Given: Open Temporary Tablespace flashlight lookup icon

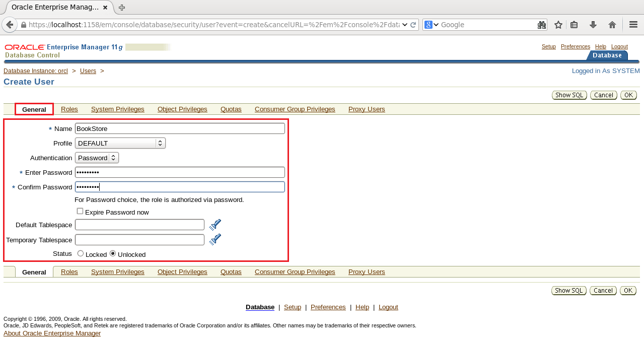Looking at the screenshot, I should click(215, 239).
